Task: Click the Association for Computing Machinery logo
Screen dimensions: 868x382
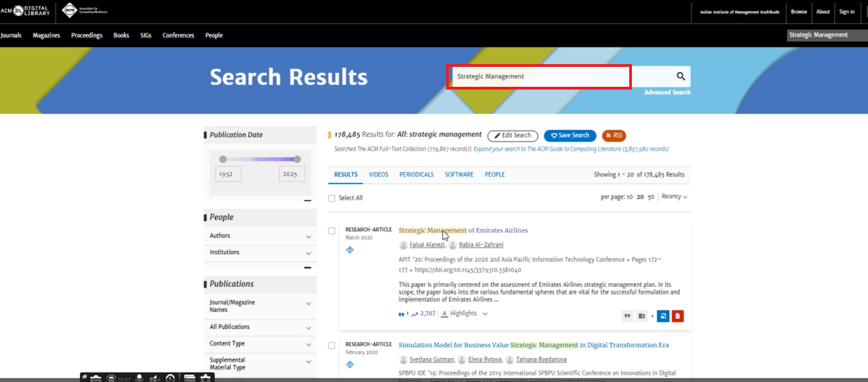Action: click(x=85, y=11)
